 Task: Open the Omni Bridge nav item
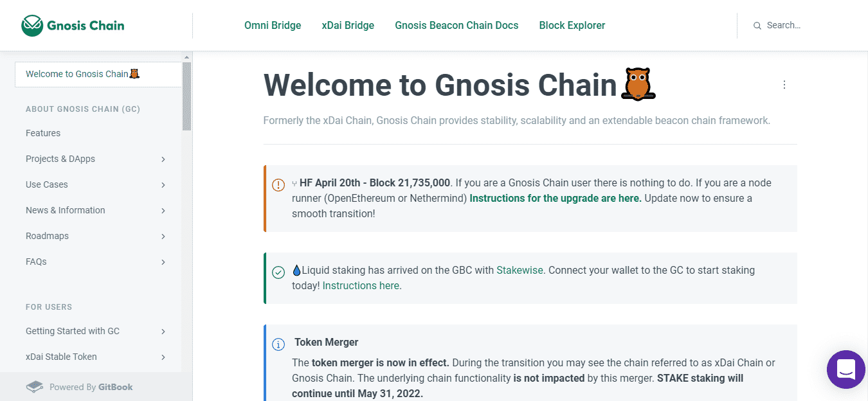(273, 26)
